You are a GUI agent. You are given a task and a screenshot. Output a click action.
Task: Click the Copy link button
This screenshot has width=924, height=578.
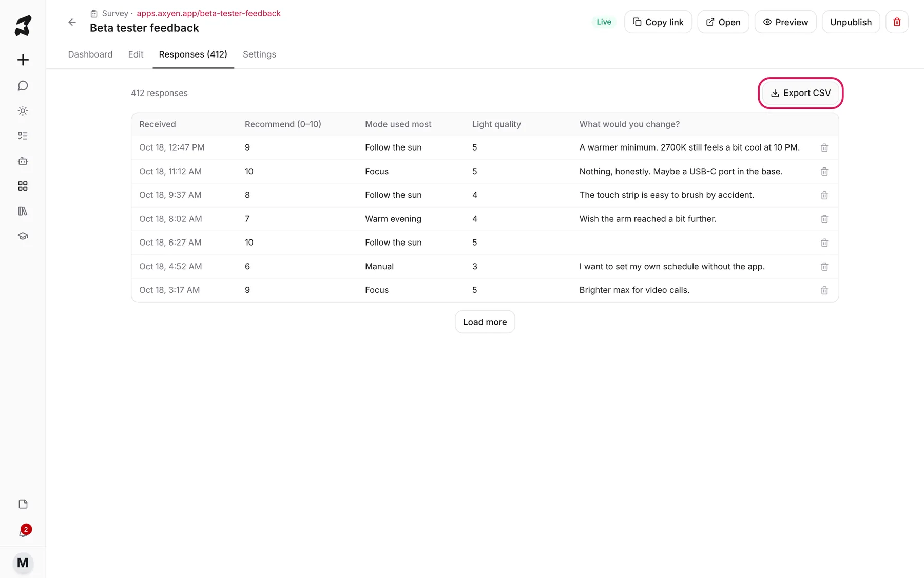point(658,22)
